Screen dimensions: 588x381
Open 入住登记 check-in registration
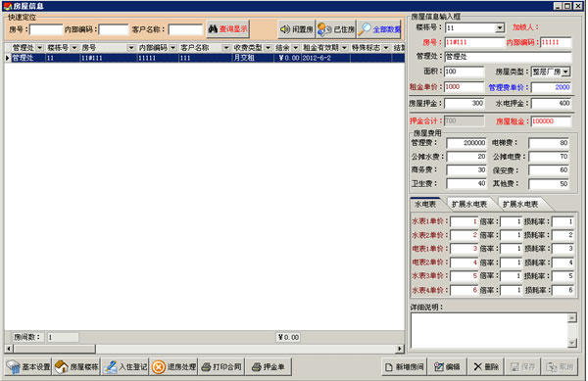[124, 366]
